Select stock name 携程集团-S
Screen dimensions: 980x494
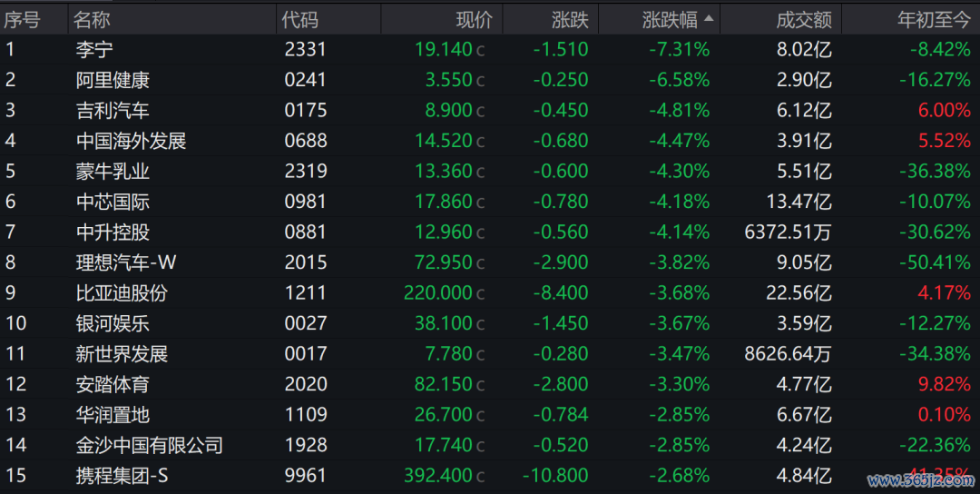(122, 476)
